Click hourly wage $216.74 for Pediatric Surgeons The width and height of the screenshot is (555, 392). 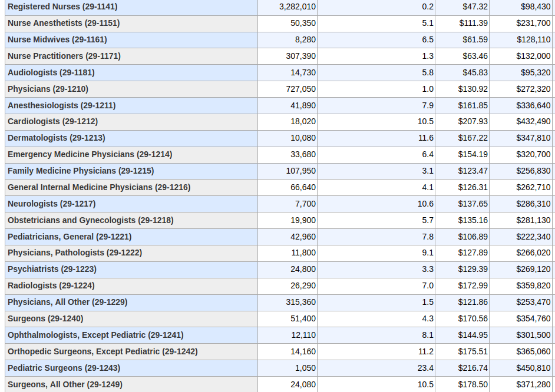[x=473, y=368]
